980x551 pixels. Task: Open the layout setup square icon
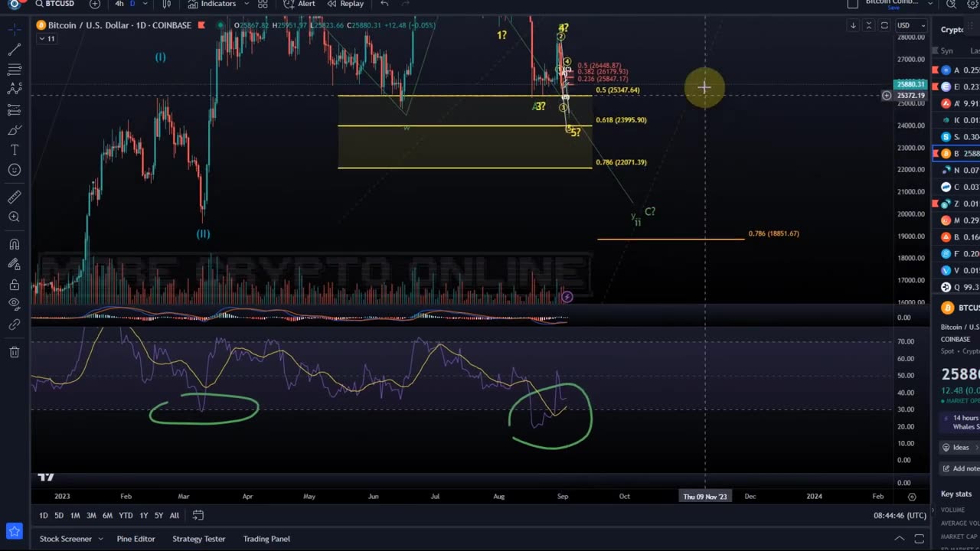tap(853, 4)
